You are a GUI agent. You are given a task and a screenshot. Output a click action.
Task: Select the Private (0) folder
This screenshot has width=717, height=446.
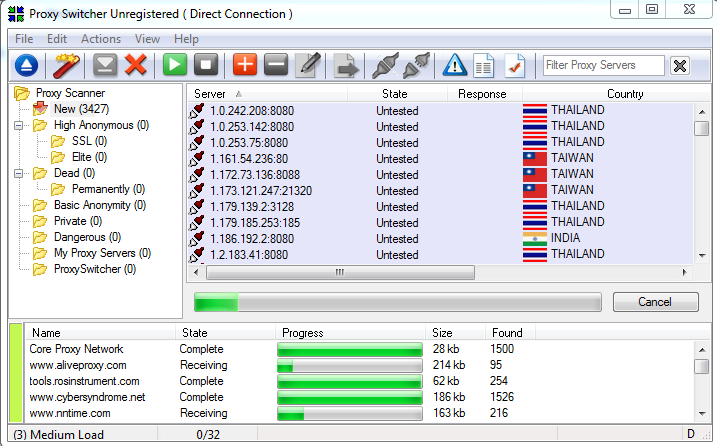(x=78, y=221)
